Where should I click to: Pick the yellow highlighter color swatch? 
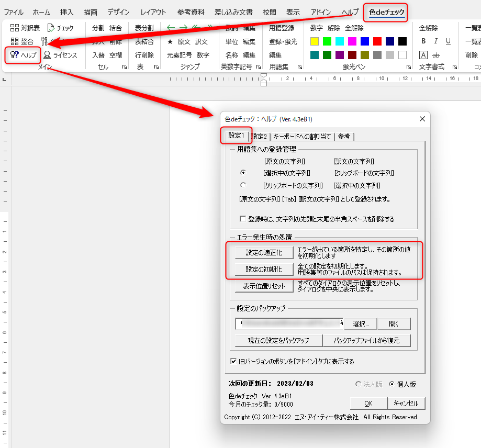[x=314, y=41]
